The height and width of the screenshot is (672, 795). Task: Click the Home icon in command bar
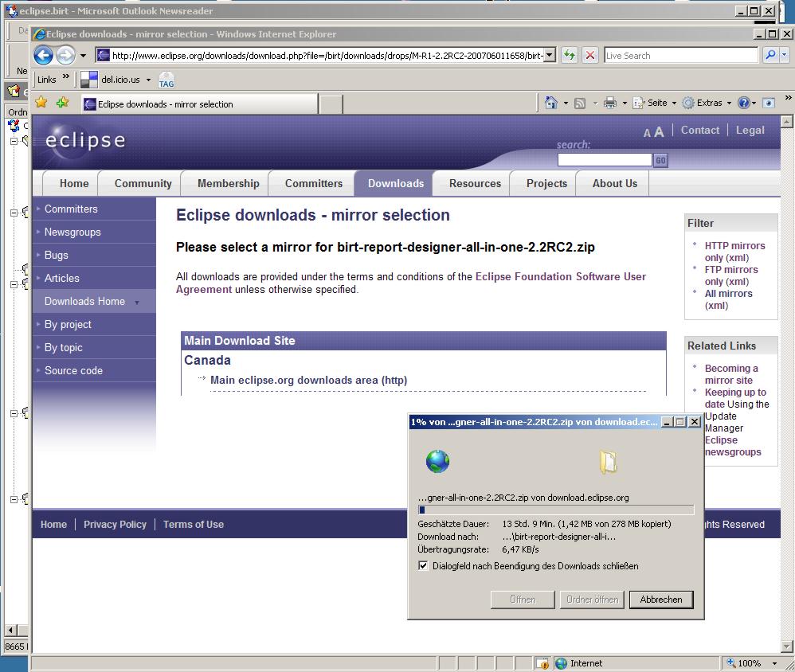click(550, 103)
